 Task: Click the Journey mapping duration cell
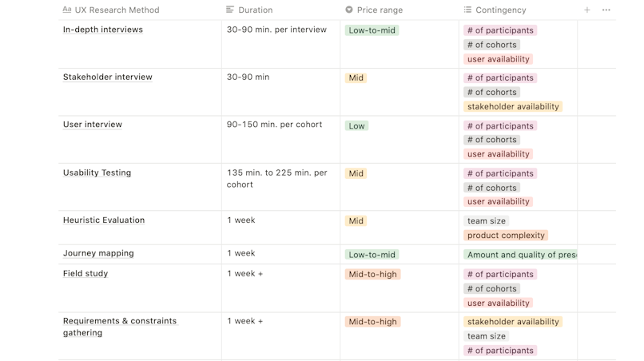click(280, 254)
